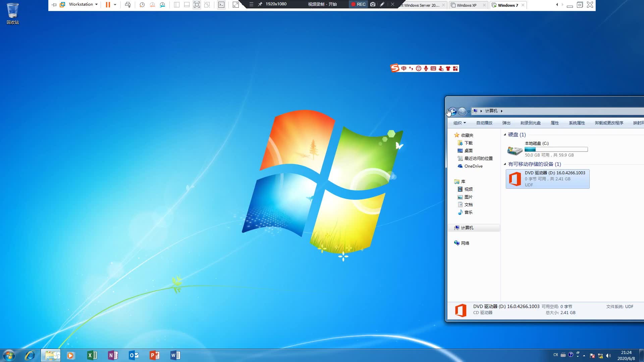
Task: Click 弹出 to eject the DVD
Action: 506,123
